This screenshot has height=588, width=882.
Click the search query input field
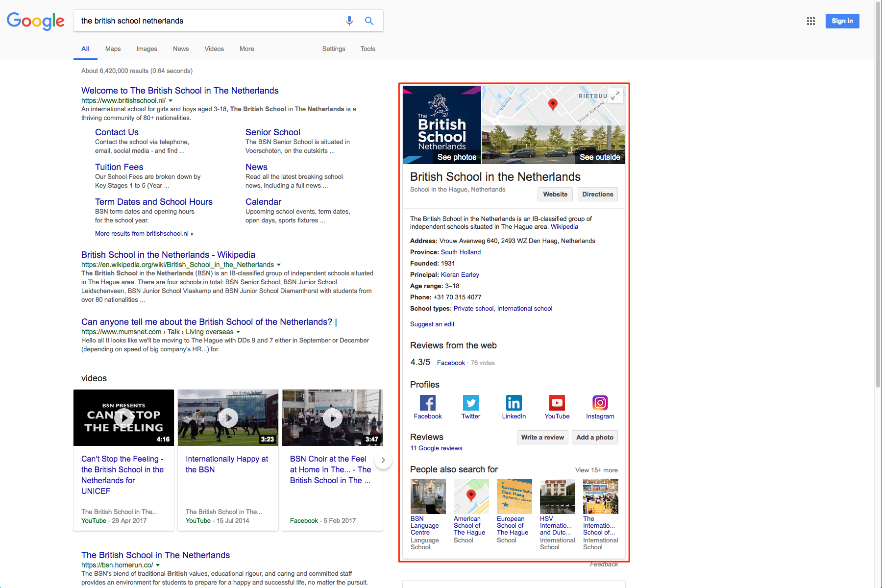point(208,21)
